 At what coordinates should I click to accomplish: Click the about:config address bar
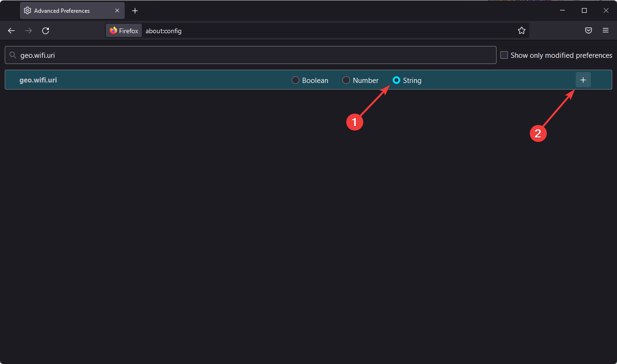[x=237, y=30]
